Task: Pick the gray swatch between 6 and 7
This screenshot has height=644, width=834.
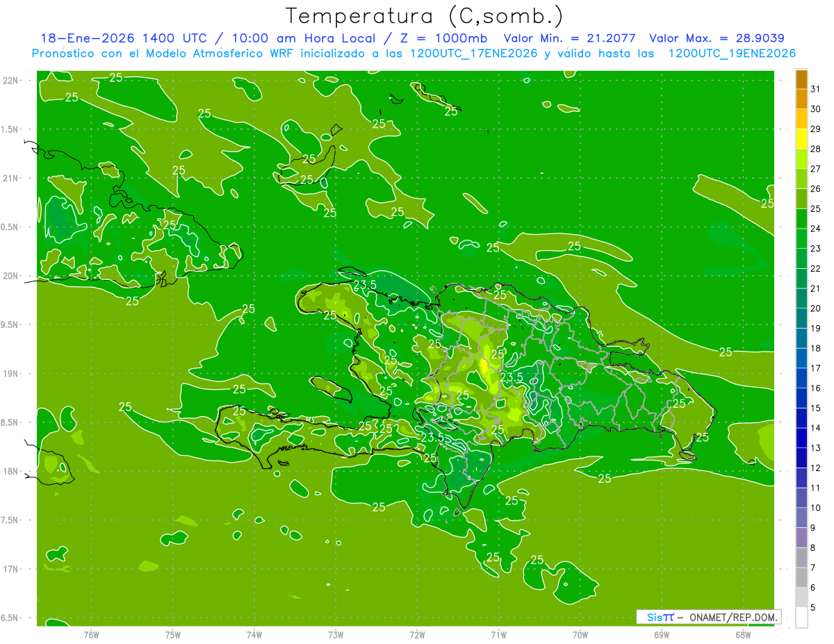Action: click(x=801, y=577)
